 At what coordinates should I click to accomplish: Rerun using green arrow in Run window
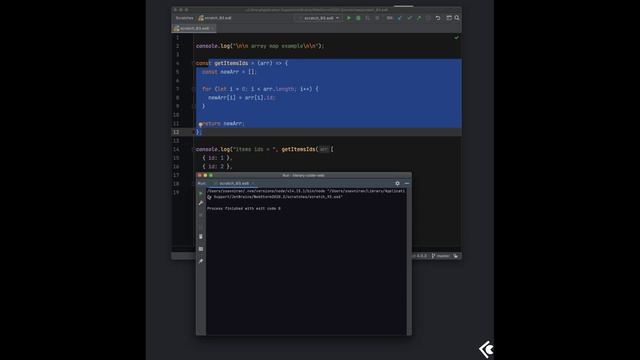[200, 193]
